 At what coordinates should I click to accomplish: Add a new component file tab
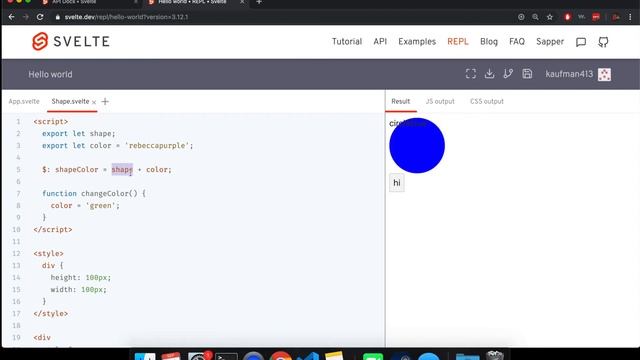click(x=105, y=101)
